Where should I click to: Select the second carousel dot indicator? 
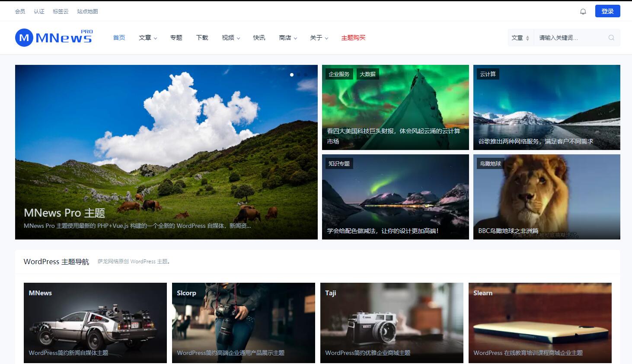tap(299, 75)
